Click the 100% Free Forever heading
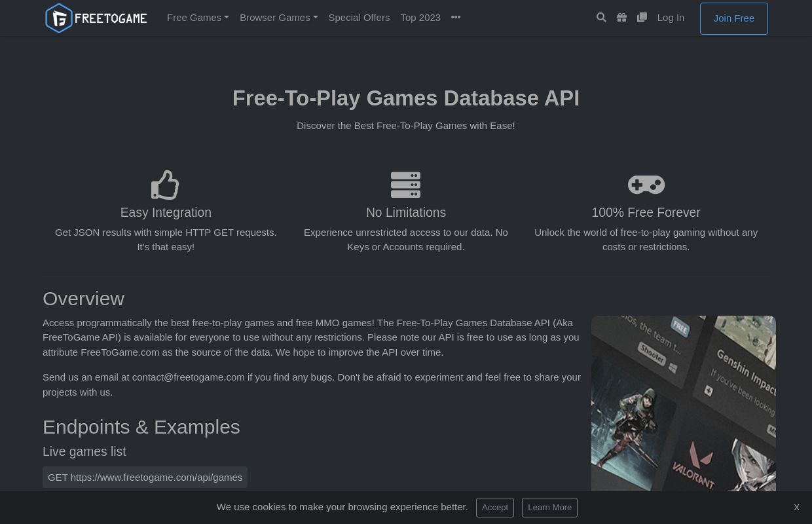Screen dimensions: 812x524 click(646, 212)
